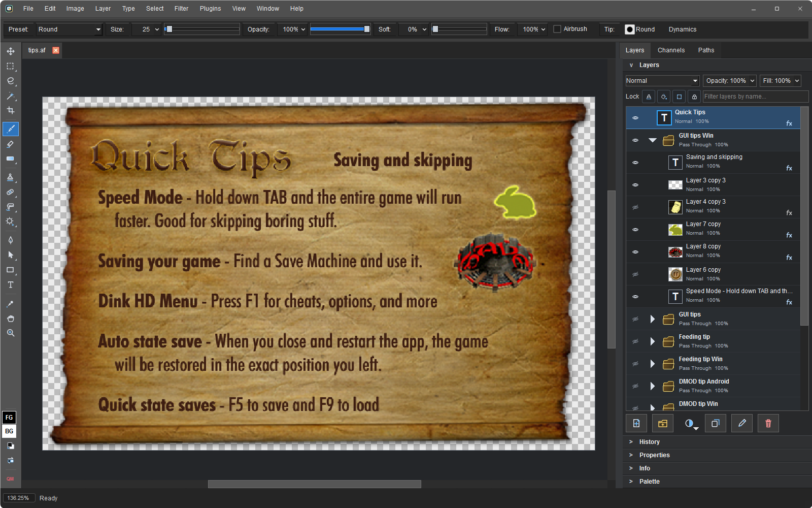Toggle Quick Mask mode

(x=10, y=479)
